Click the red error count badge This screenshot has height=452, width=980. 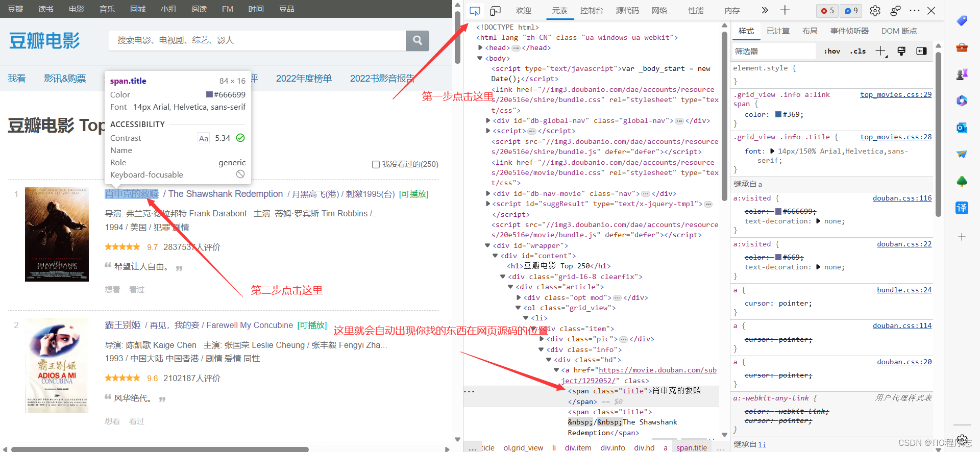(827, 11)
